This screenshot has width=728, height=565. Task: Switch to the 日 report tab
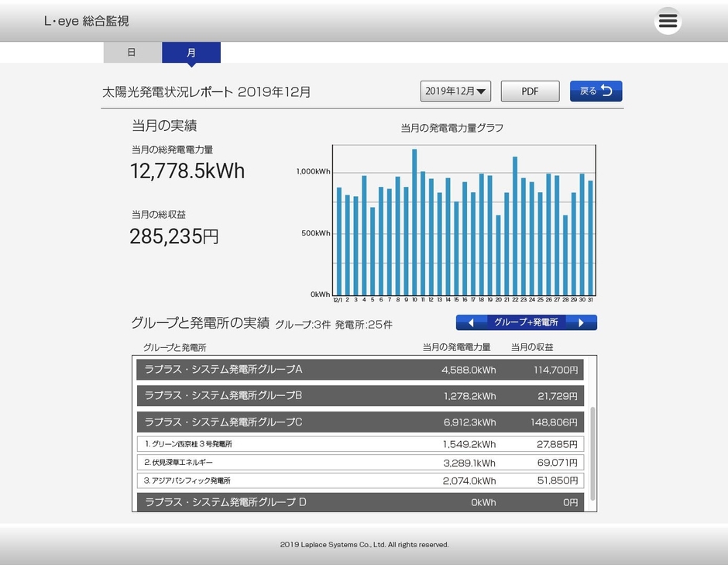tap(132, 52)
